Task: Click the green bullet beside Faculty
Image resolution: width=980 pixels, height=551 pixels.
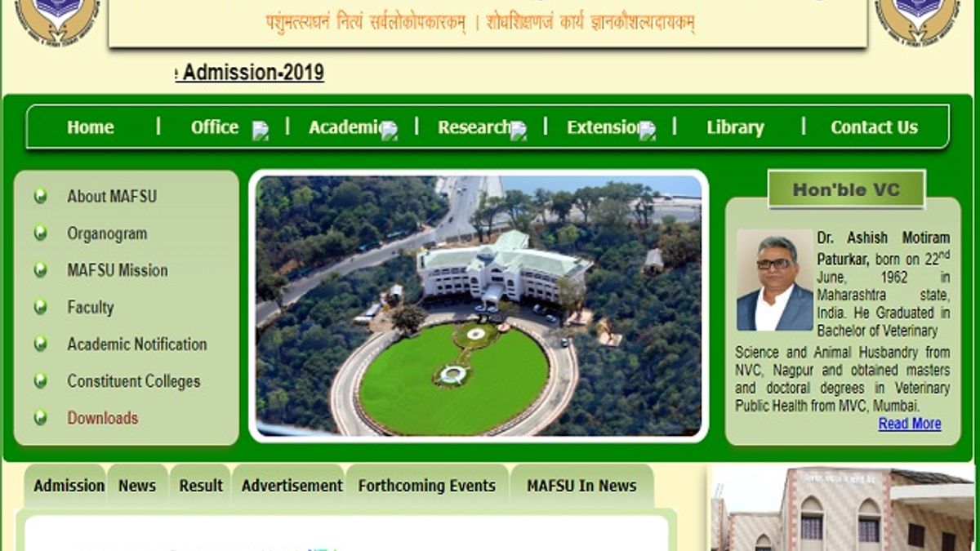Action: click(40, 307)
